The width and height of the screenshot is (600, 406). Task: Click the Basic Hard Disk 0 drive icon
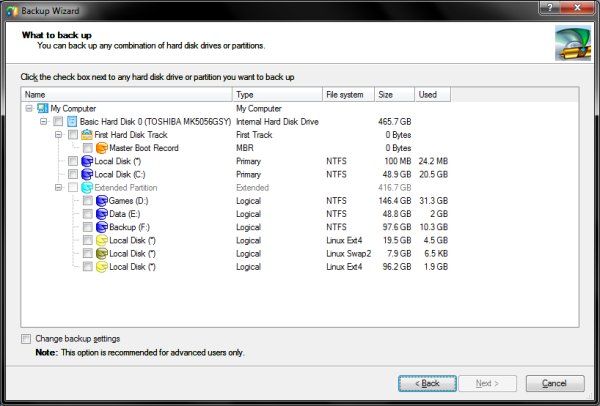pos(72,120)
